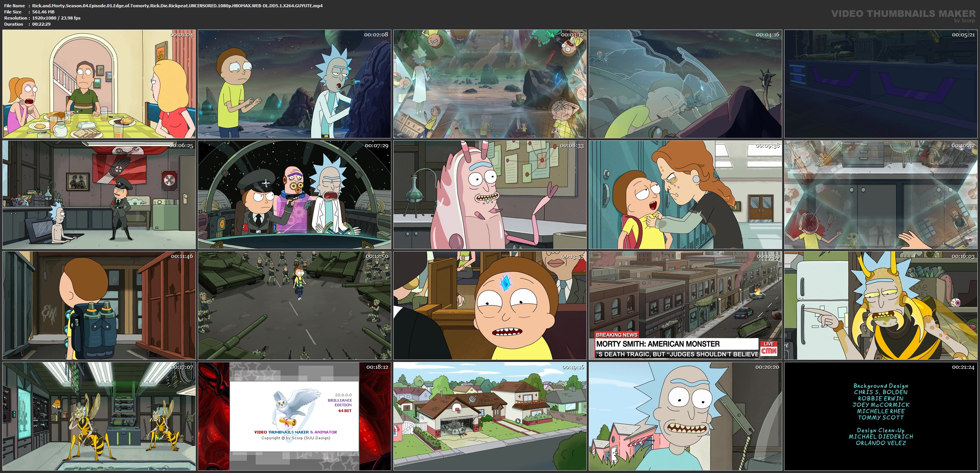Open the spaceship cockpit frame 00:07:29

point(294,195)
